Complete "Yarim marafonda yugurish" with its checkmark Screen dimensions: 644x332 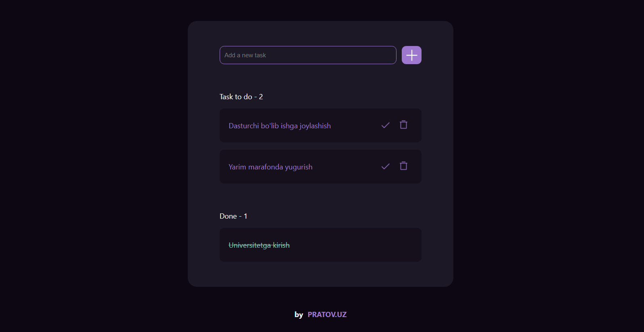point(386,166)
